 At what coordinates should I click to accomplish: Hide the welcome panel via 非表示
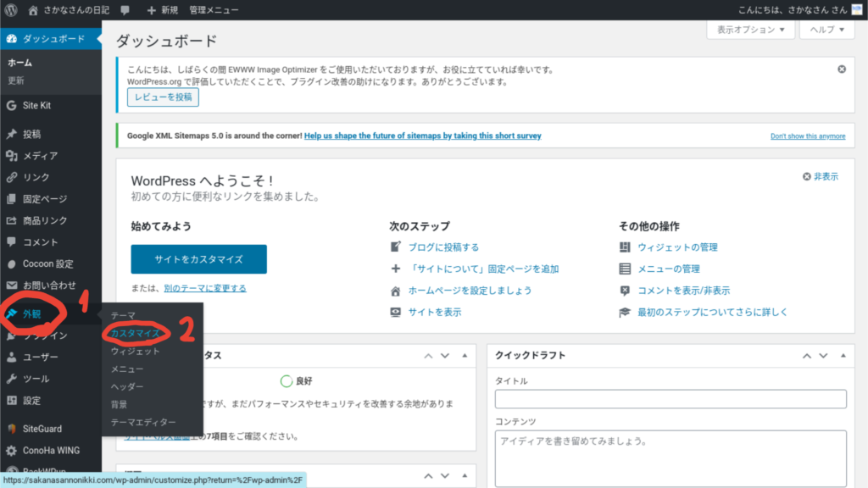click(821, 176)
